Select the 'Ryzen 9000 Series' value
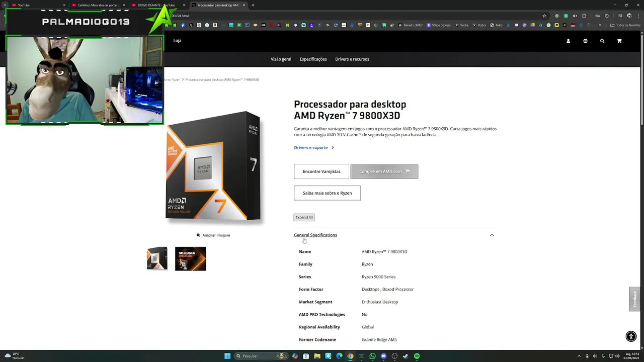The width and height of the screenshot is (644, 362). tap(378, 277)
